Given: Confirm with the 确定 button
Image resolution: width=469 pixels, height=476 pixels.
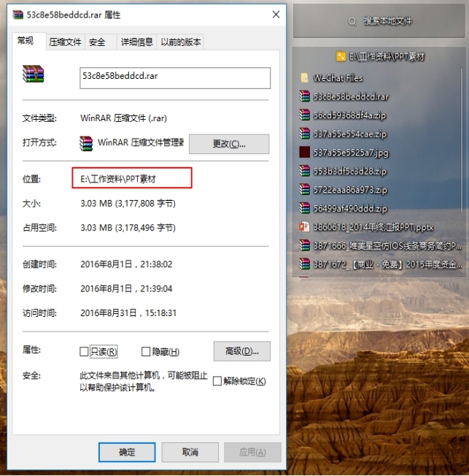Looking at the screenshot, I should tap(127, 453).
